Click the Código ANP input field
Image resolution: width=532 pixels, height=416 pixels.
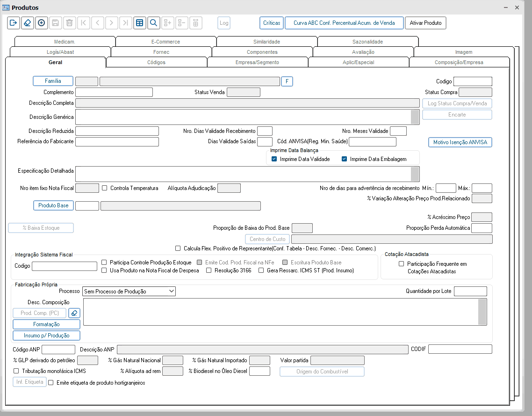tap(58, 350)
